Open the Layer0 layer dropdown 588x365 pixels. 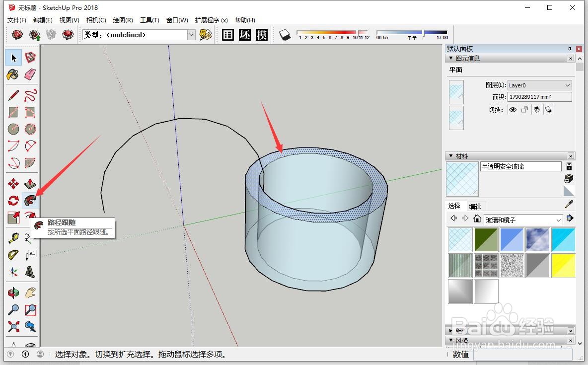pos(568,85)
